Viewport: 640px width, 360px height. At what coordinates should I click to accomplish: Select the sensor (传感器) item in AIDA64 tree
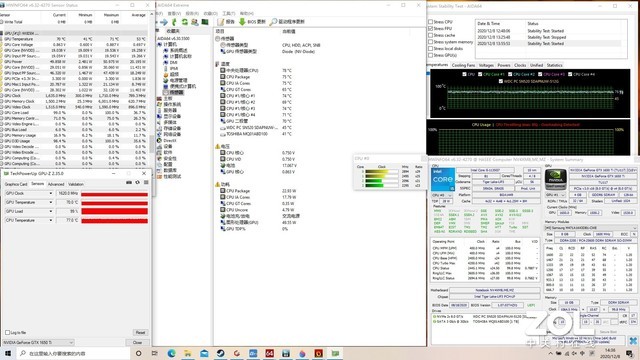[174, 93]
